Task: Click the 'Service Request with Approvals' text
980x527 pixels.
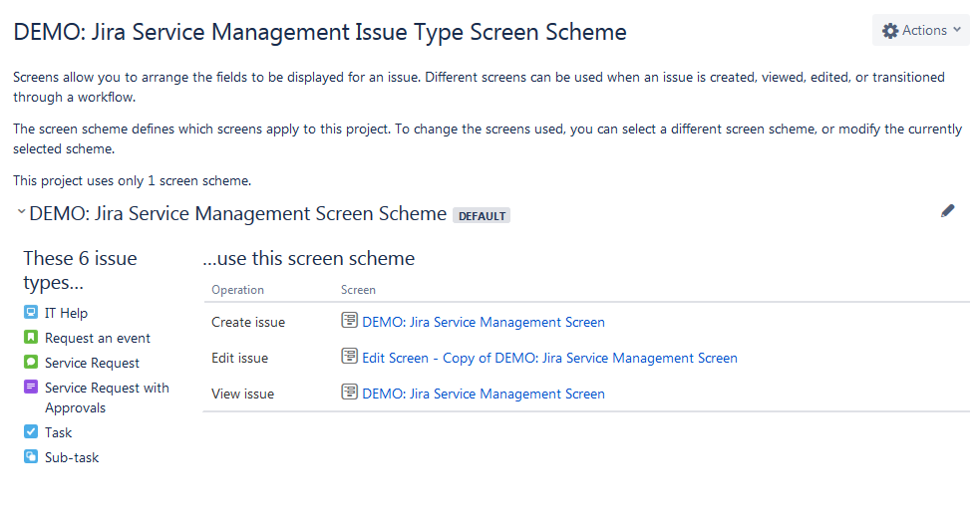Action: point(107,397)
